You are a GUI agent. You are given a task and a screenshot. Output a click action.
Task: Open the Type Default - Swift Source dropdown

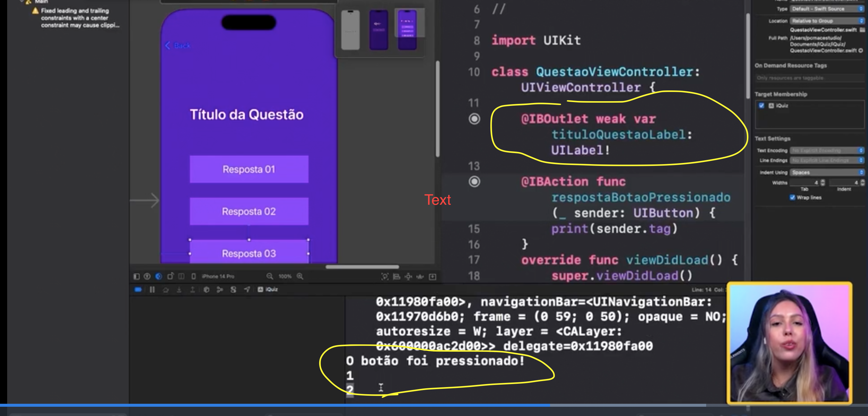pyautogui.click(x=827, y=9)
